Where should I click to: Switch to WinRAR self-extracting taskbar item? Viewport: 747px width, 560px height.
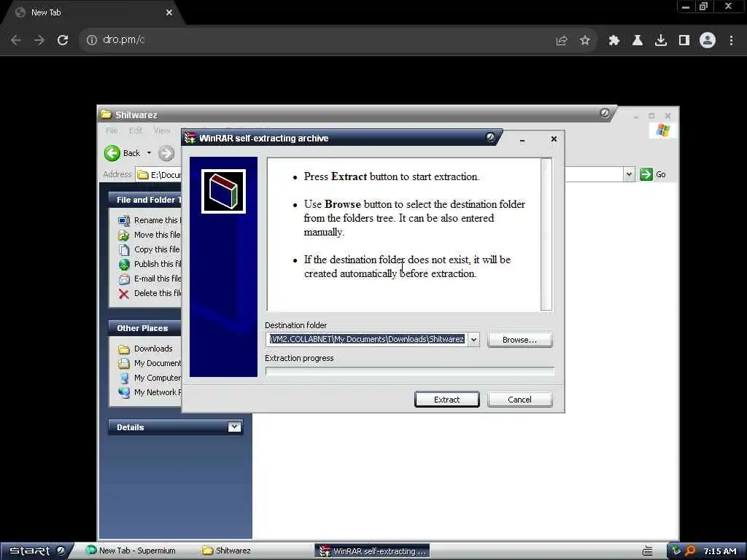(x=372, y=551)
